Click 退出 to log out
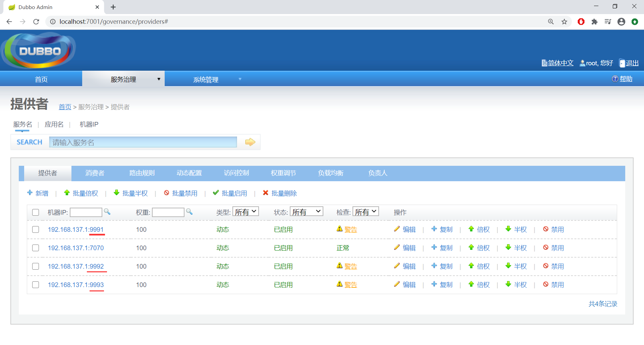644x345 pixels. [632, 63]
